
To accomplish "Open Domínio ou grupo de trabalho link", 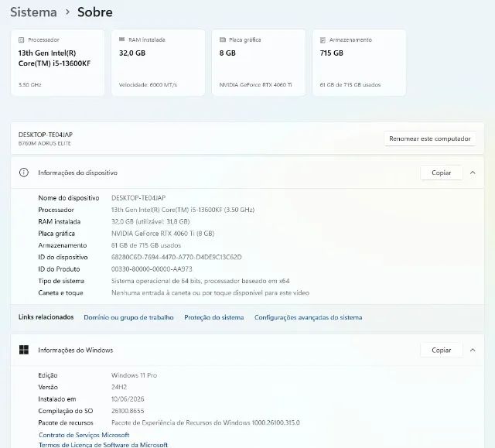I will 128,317.
